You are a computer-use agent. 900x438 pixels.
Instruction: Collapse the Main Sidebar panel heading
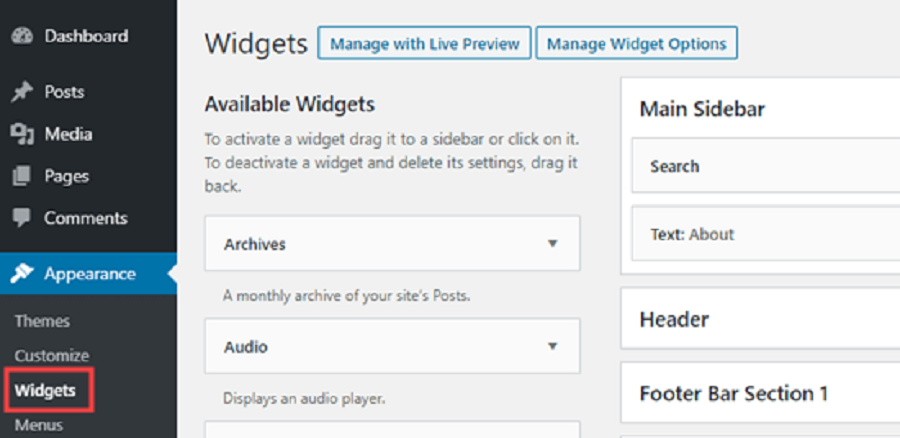pos(702,109)
